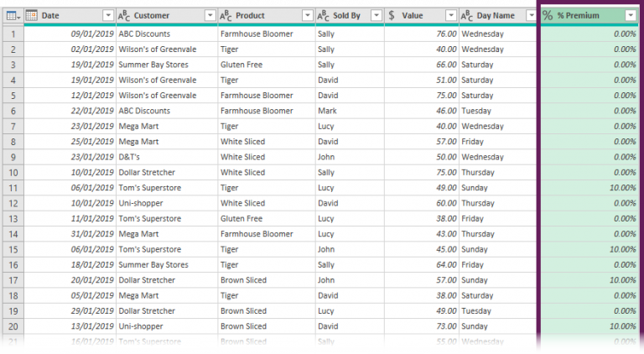Screen dimensions: 644x354
Task: Open the Value column filter dropdown
Action: coord(451,16)
